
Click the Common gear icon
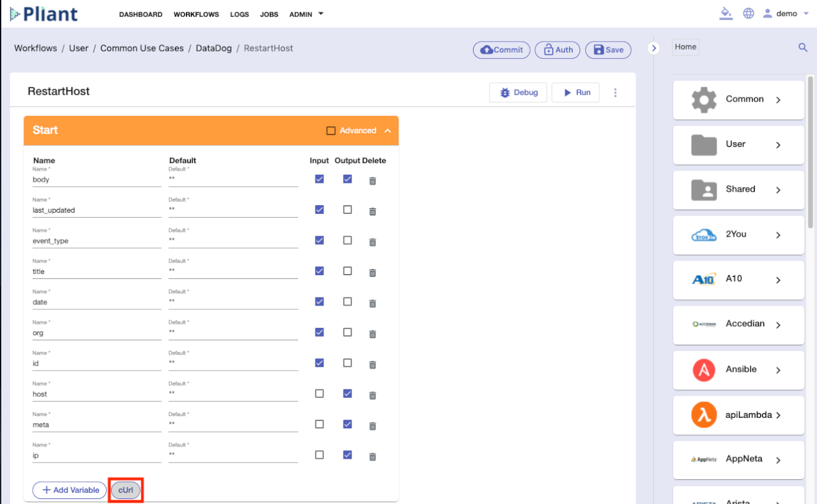tap(704, 100)
